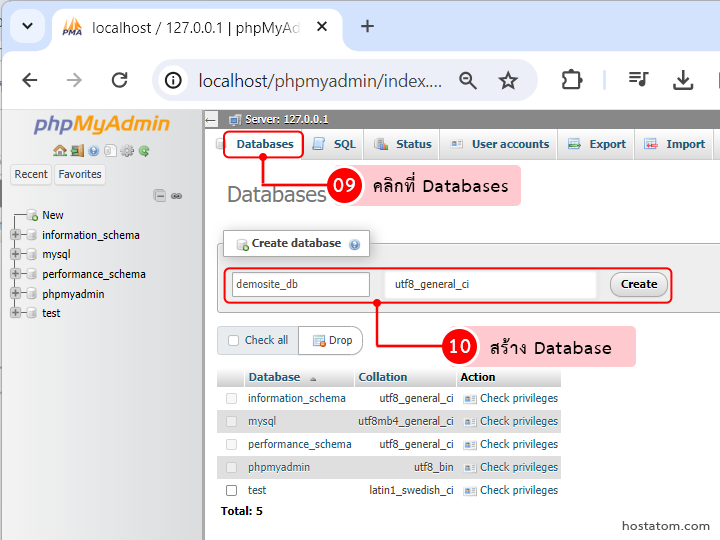Click the phpMyAdmin Home icon

pos(60,151)
